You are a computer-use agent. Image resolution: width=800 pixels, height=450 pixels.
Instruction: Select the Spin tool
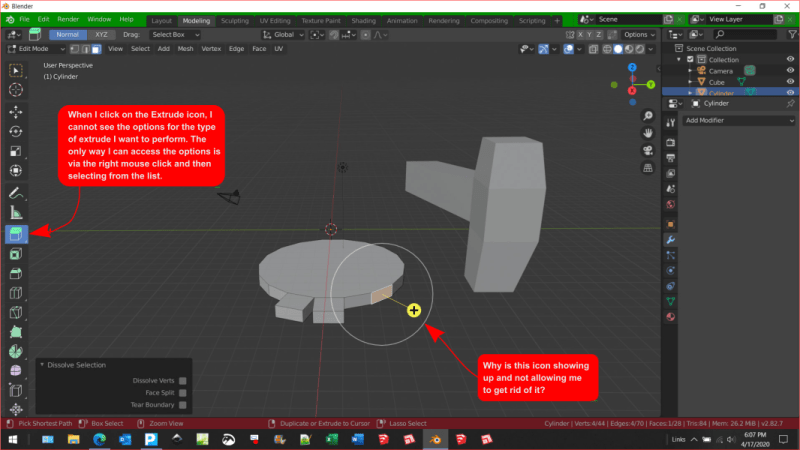(16, 352)
